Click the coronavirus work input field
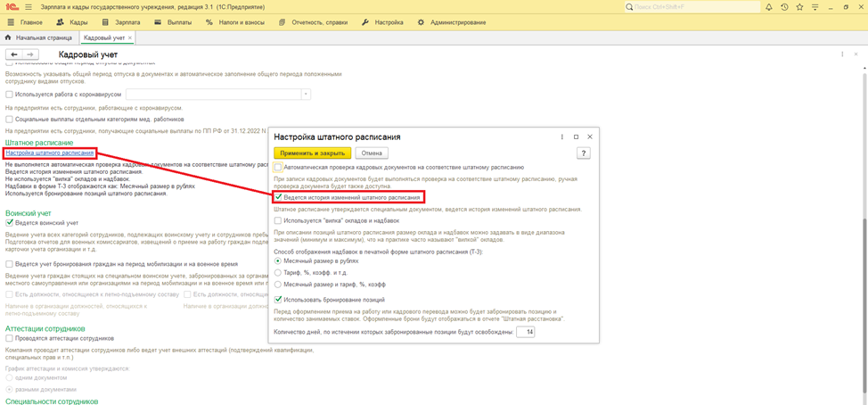The height and width of the screenshot is (405, 868). (214, 95)
